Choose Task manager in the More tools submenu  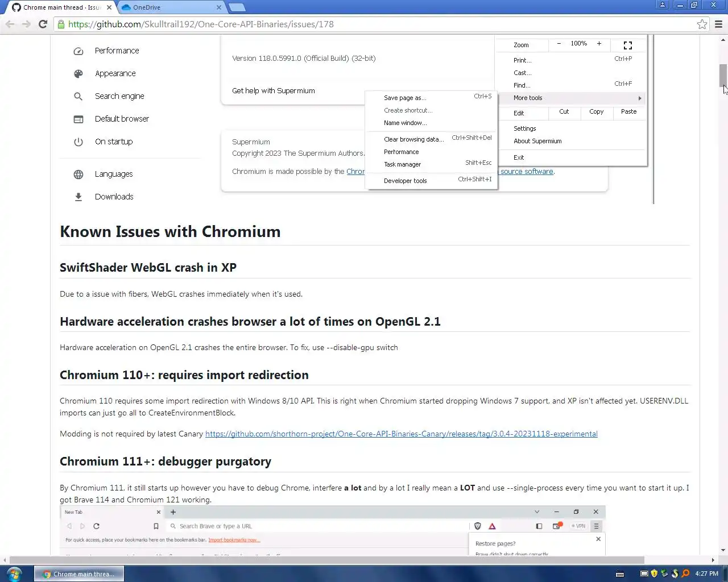click(x=432, y=164)
